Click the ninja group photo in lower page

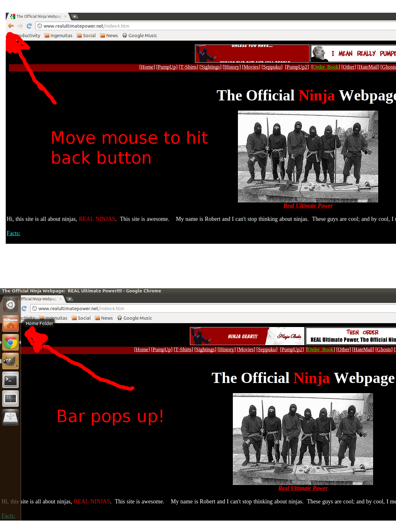click(303, 439)
